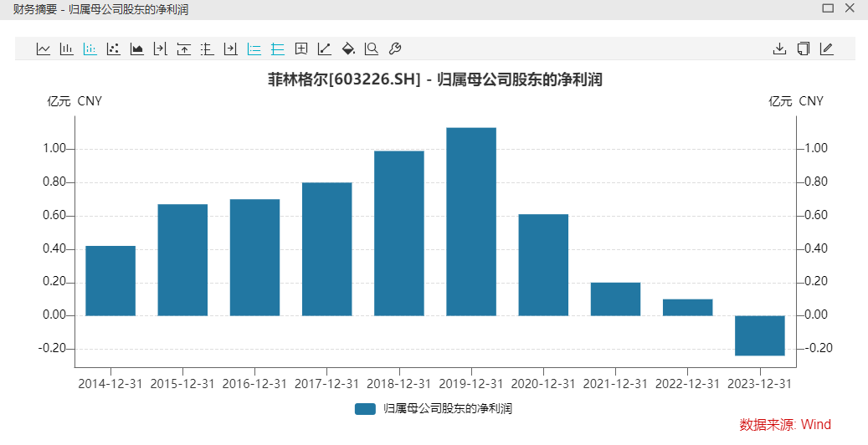Image resolution: width=868 pixels, height=445 pixels.
Task: Open the paint bucket fill color tool
Action: pos(348,49)
